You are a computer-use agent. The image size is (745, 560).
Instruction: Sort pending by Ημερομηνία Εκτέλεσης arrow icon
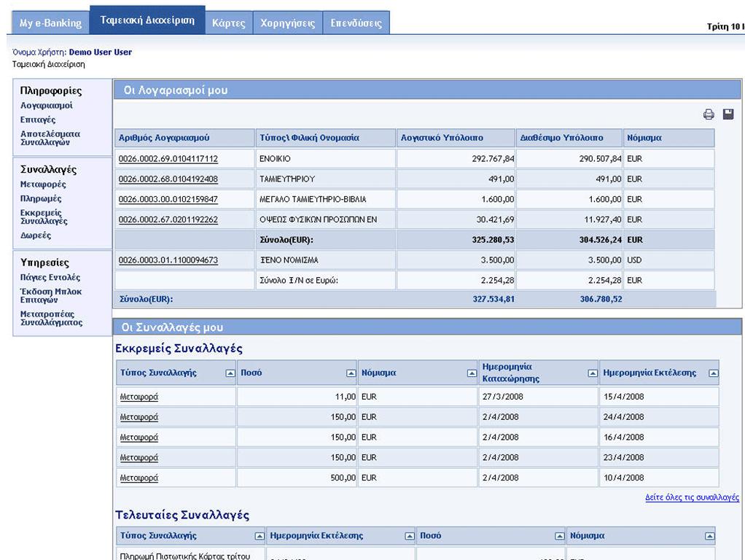click(x=713, y=373)
